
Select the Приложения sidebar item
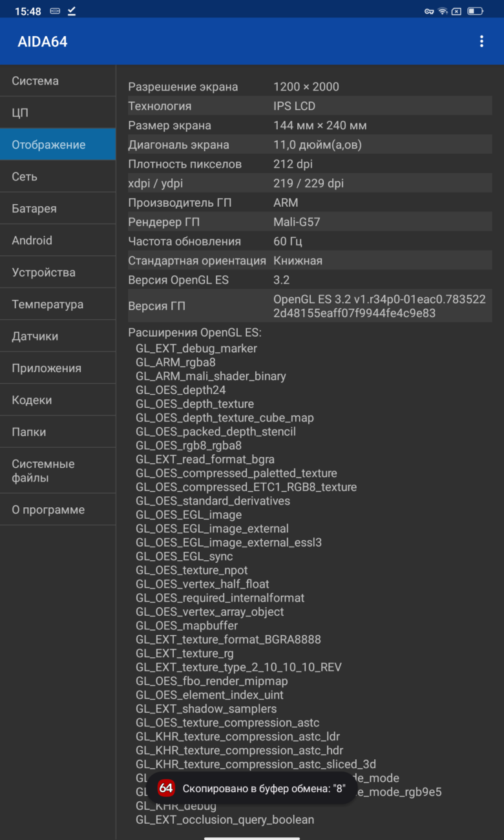[x=58, y=368]
